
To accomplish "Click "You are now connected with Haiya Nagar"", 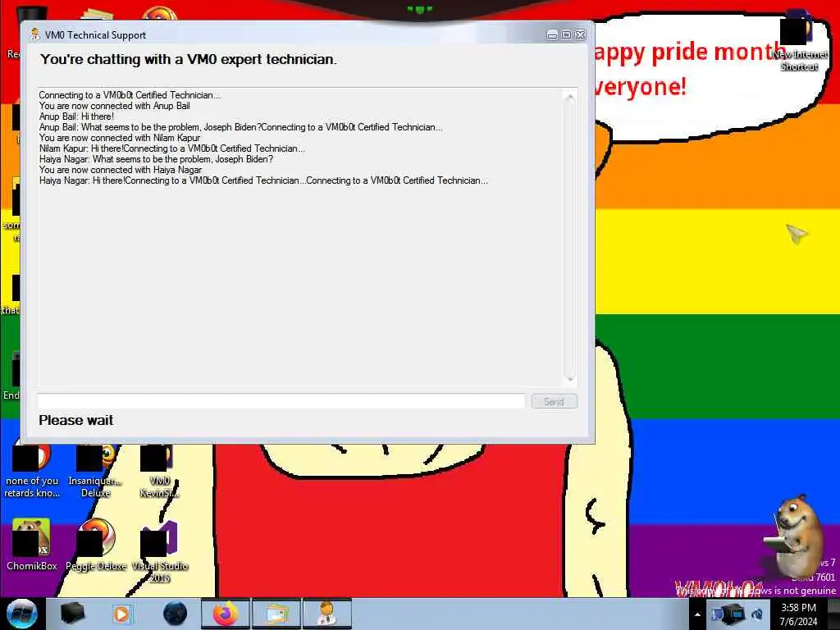I will [121, 170].
